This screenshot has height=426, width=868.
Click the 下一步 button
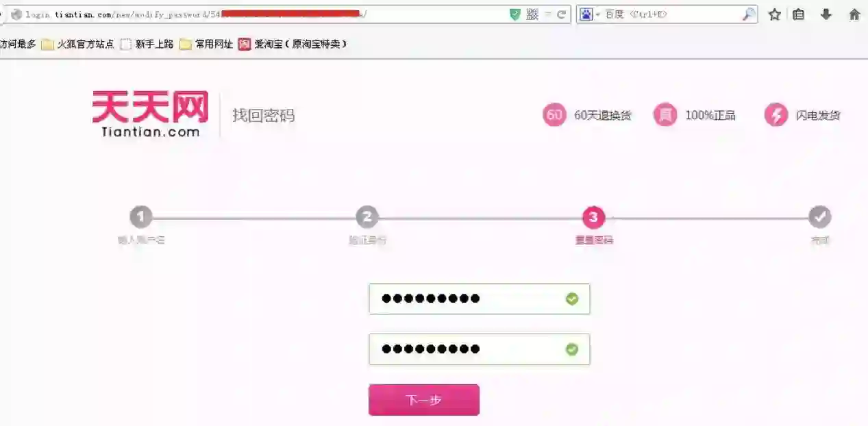click(x=424, y=400)
